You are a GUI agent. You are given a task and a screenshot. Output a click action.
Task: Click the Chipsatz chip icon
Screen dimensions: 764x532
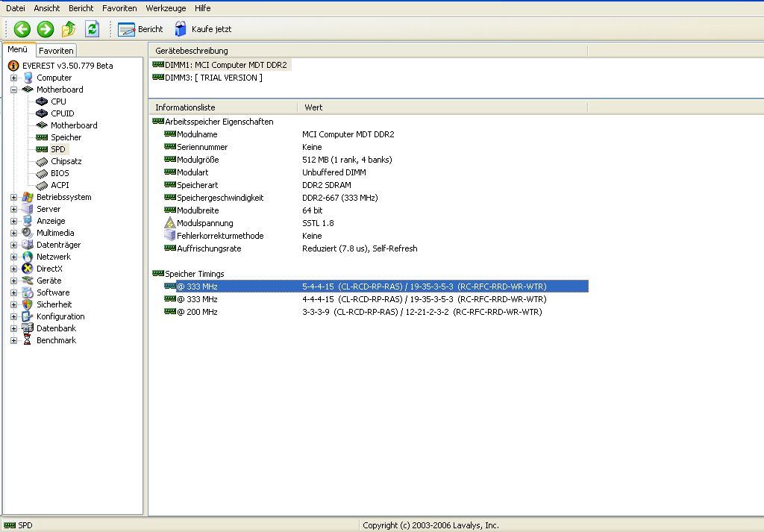click(42, 161)
